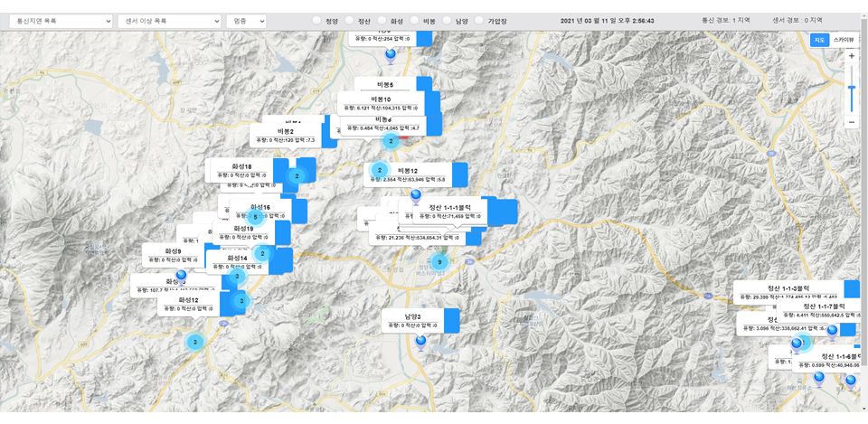Viewport: 868px width, 424px height.
Task: Open the 센서 이상 목록 dropdown
Action: pos(169,20)
